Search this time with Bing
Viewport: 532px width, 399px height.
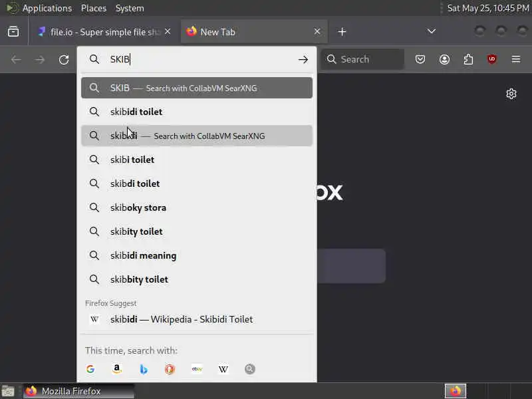[144, 369]
